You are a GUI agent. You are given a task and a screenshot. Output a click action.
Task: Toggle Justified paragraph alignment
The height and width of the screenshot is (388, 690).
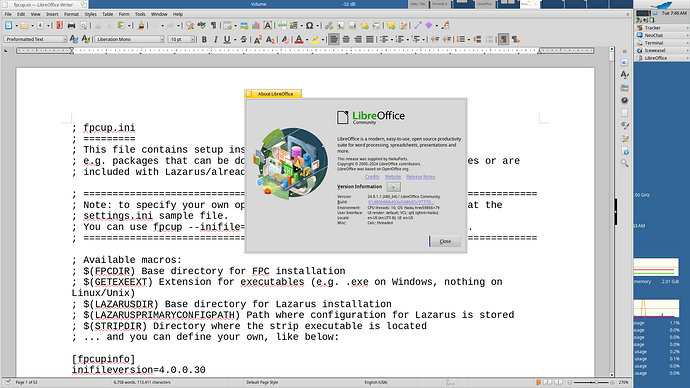point(370,39)
